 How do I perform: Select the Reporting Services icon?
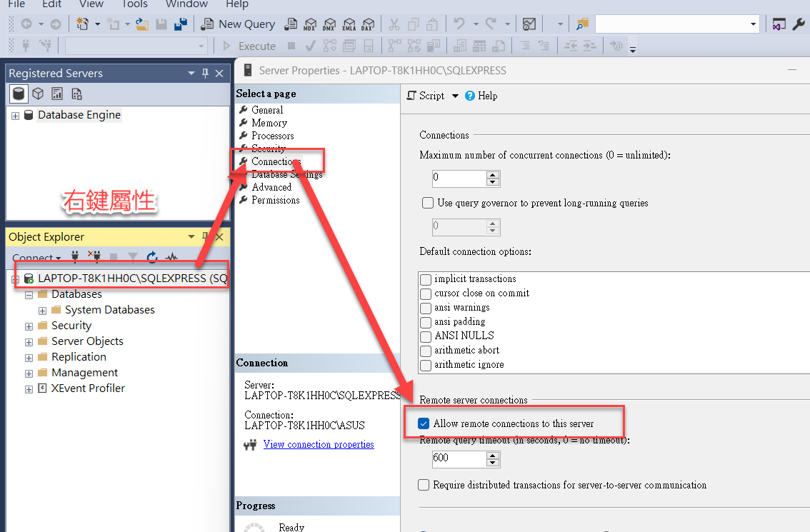(57, 94)
